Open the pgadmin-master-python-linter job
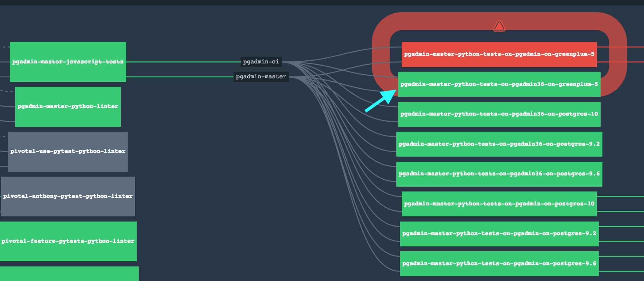The height and width of the screenshot is (281, 644). click(x=68, y=107)
